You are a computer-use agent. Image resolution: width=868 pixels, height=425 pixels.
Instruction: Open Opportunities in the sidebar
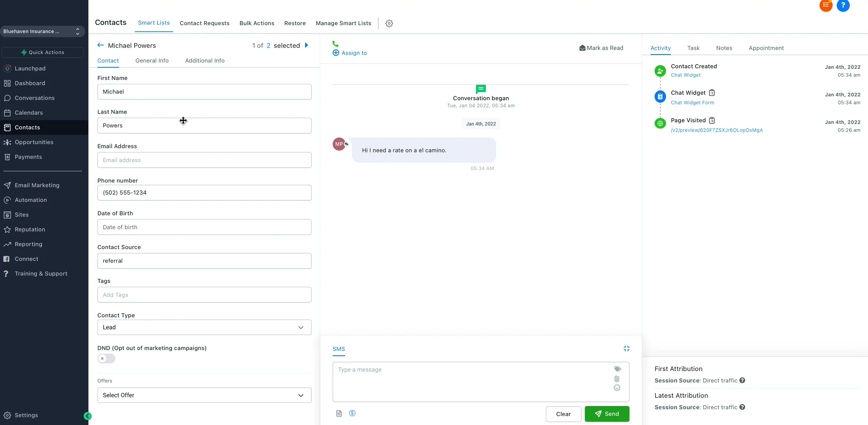[x=34, y=142]
